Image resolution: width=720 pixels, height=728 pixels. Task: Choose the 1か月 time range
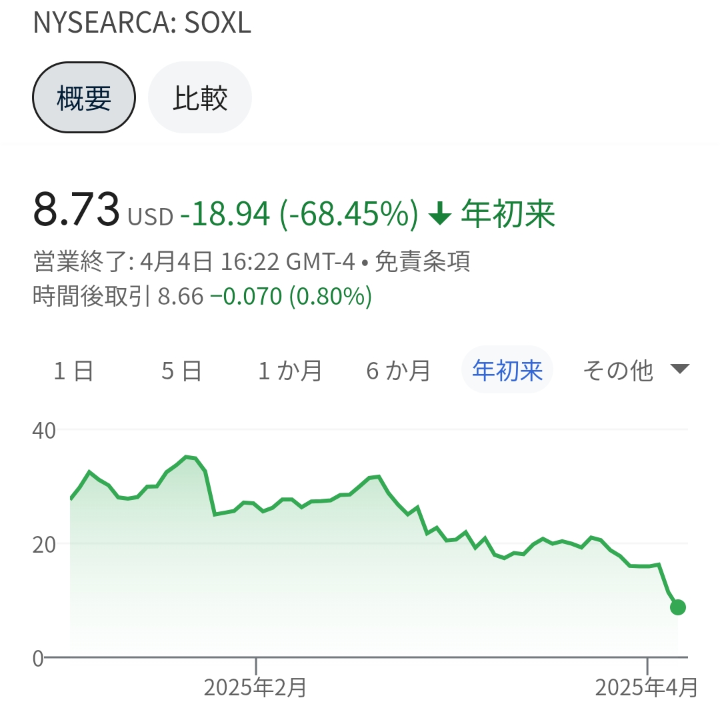tap(290, 370)
